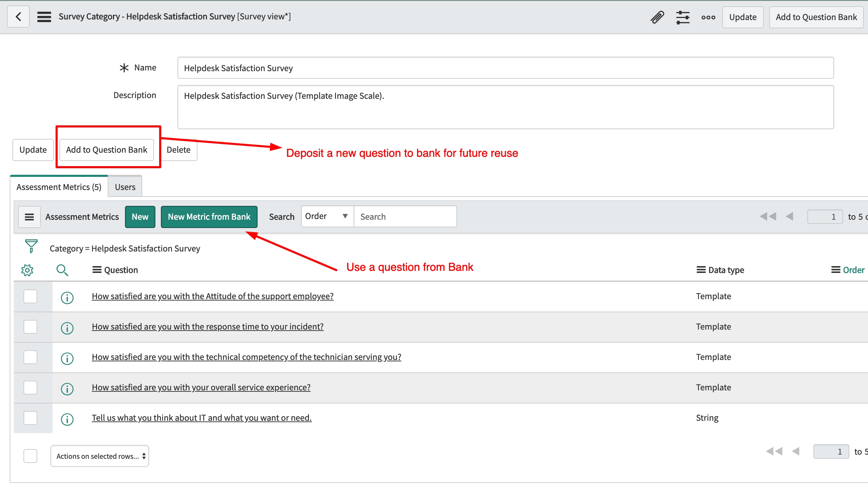
Task: Click the back navigation arrow
Action: click(x=18, y=17)
